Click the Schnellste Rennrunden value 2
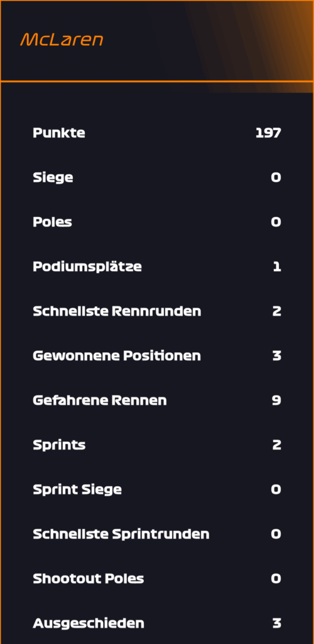 [277, 311]
